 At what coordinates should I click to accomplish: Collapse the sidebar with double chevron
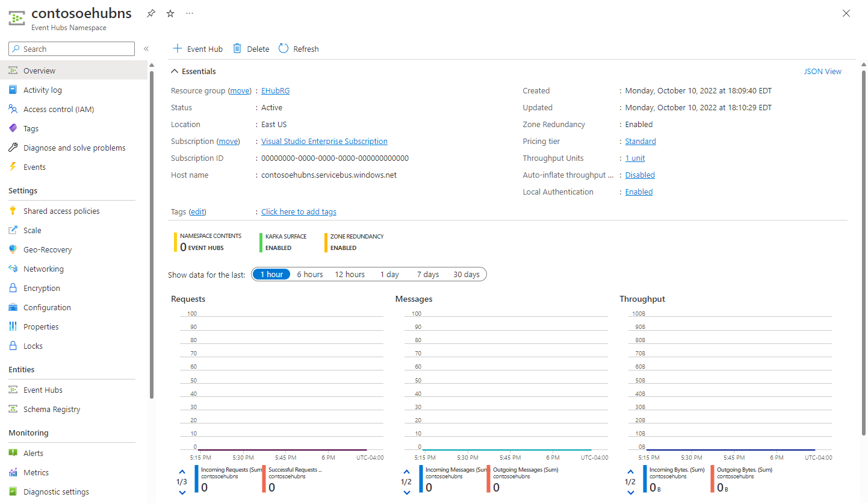coord(146,49)
